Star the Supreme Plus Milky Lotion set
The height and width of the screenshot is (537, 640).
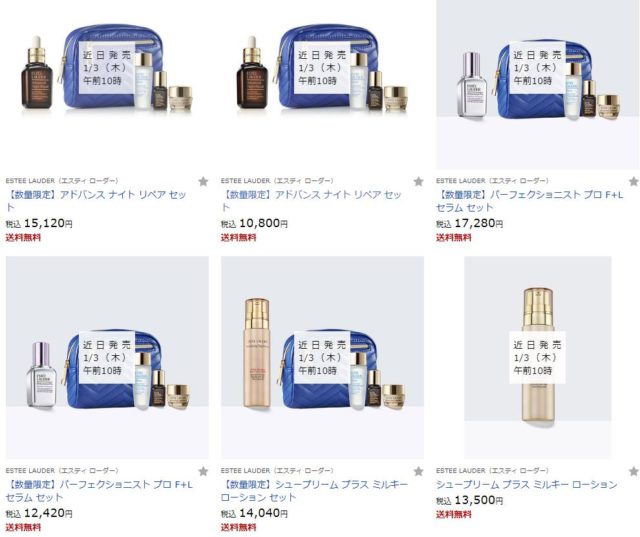(x=418, y=471)
